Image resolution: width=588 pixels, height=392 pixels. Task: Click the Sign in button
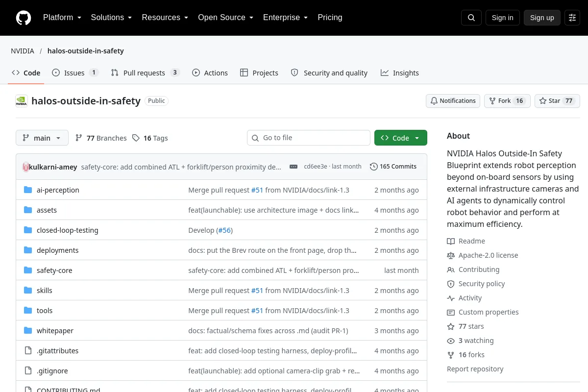tap(502, 18)
